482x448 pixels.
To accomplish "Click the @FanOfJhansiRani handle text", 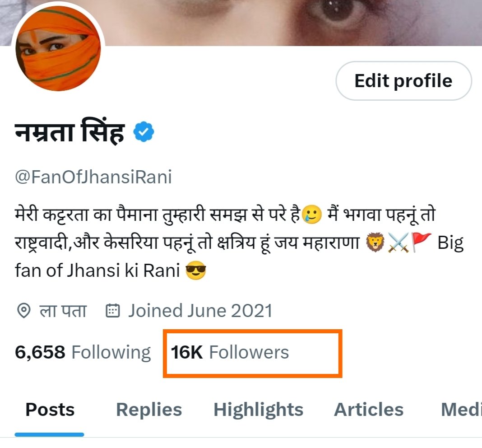I will [x=93, y=177].
